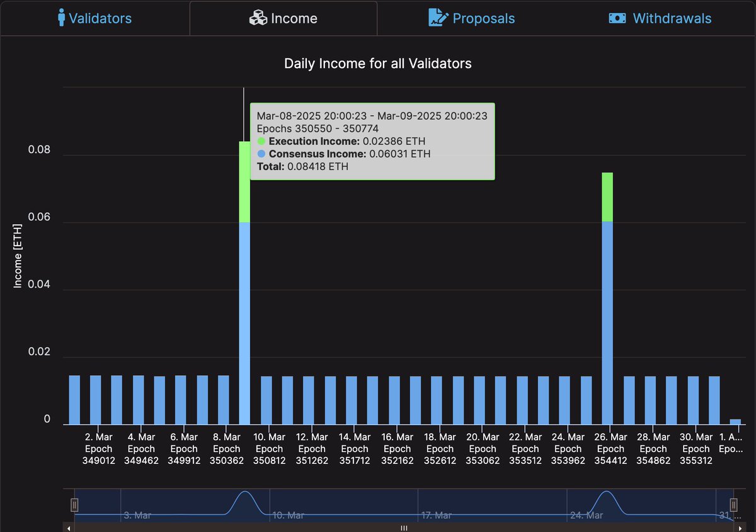Viewport: 756px width, 532px height.
Task: Click the blue consensus income bar on 26. Mar
Action: point(607,322)
